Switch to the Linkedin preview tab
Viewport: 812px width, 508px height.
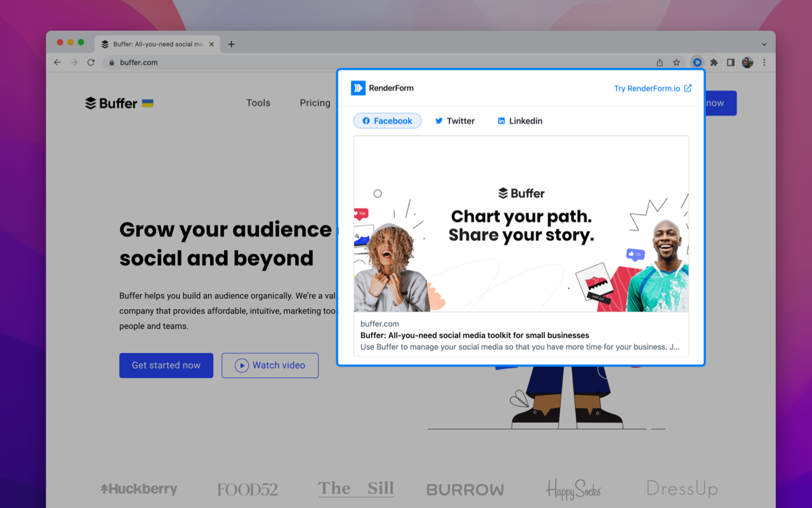(x=519, y=120)
